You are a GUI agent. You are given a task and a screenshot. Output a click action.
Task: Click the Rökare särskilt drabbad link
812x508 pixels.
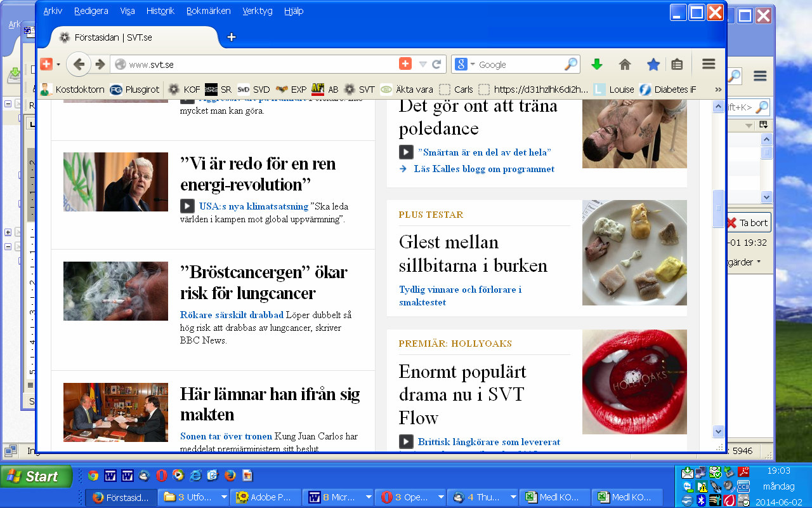point(232,315)
